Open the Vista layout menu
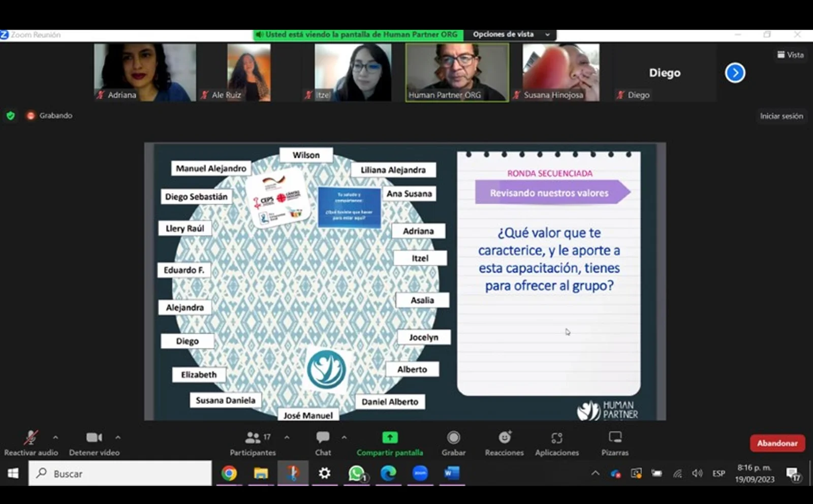 point(790,55)
